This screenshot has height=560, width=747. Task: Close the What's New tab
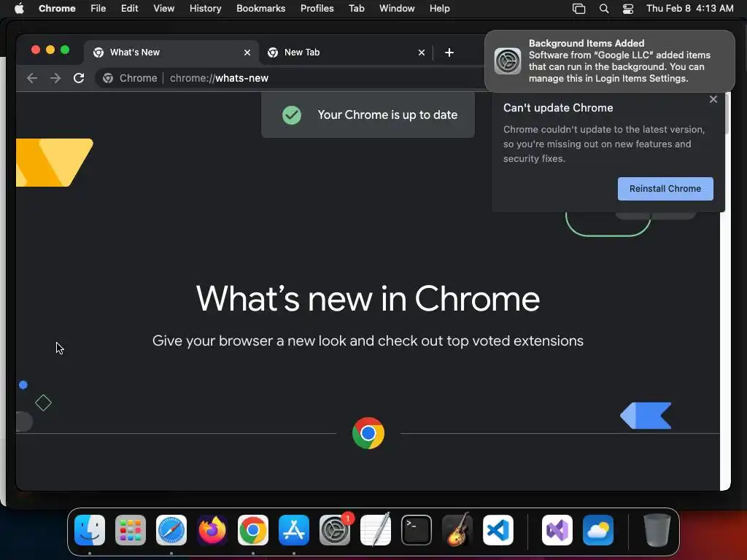pyautogui.click(x=247, y=52)
